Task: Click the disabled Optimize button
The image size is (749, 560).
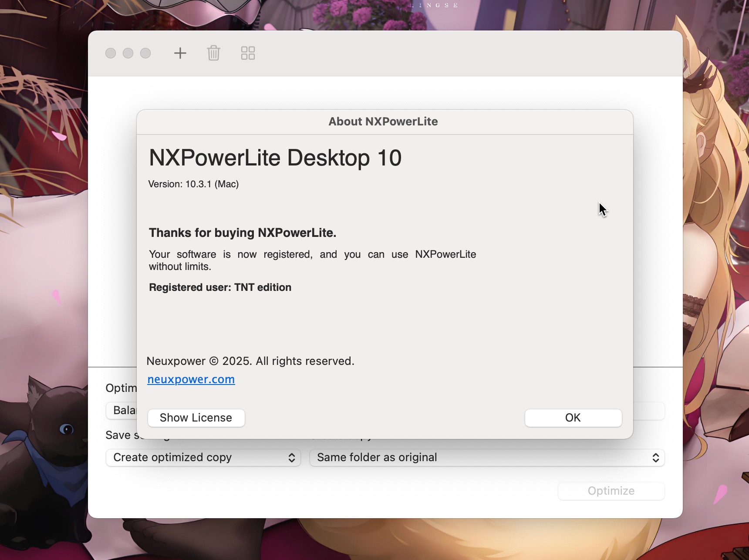Action: [x=611, y=491]
